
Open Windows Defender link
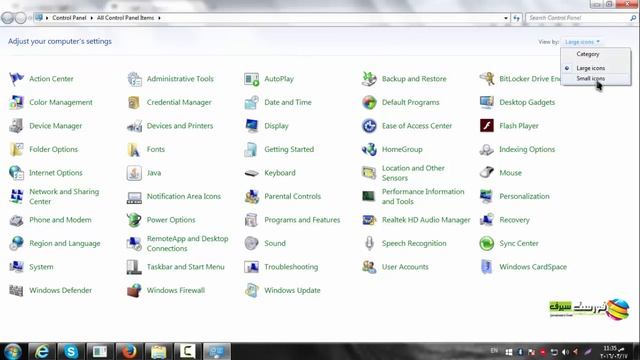pyautogui.click(x=60, y=290)
